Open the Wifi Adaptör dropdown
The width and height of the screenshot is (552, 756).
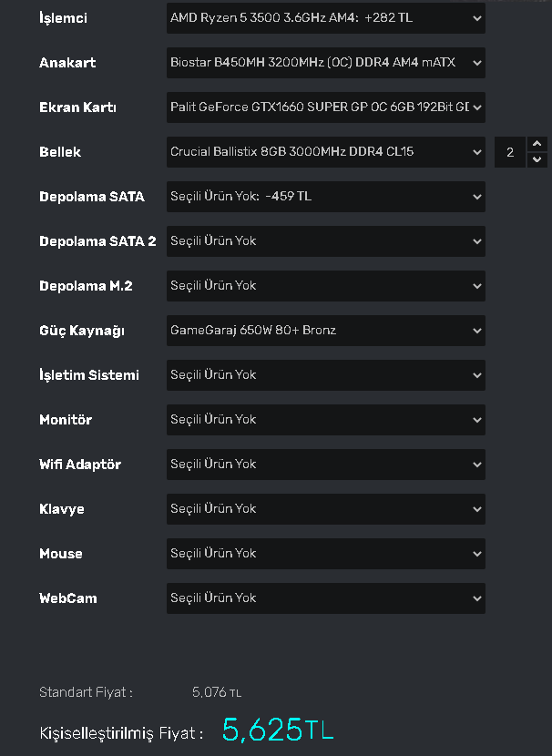pyautogui.click(x=325, y=464)
